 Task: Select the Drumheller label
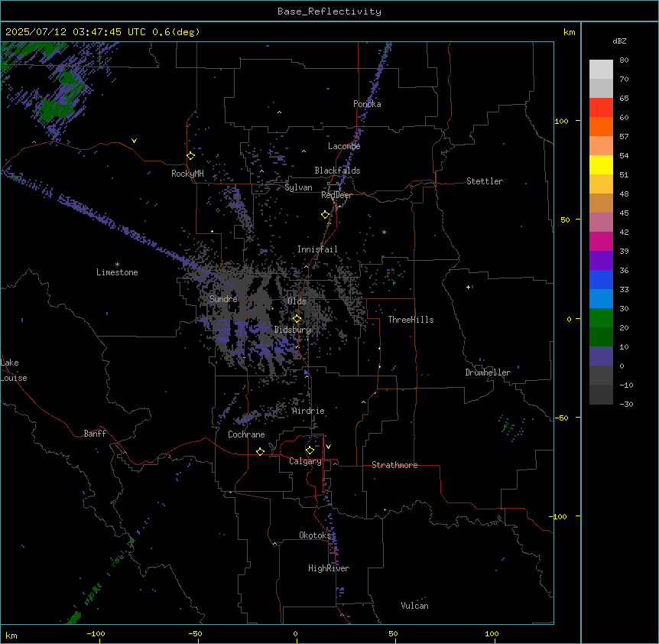tap(488, 372)
